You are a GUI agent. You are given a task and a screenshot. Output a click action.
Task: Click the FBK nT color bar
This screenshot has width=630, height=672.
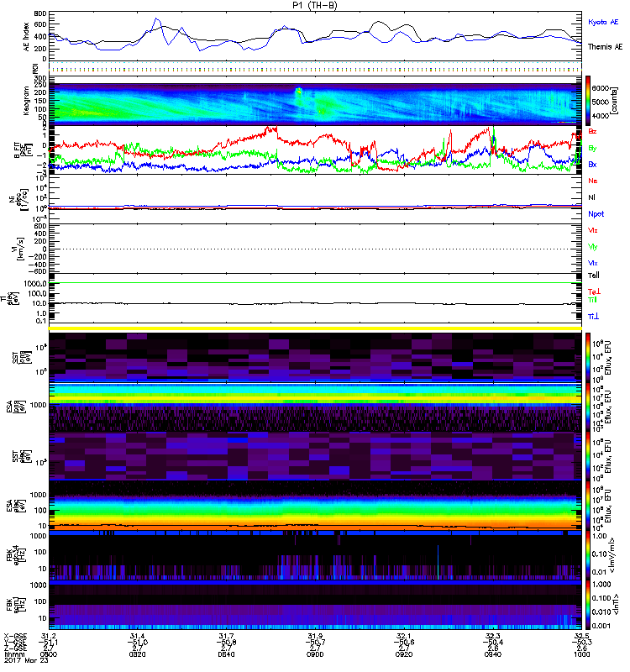tap(588, 603)
